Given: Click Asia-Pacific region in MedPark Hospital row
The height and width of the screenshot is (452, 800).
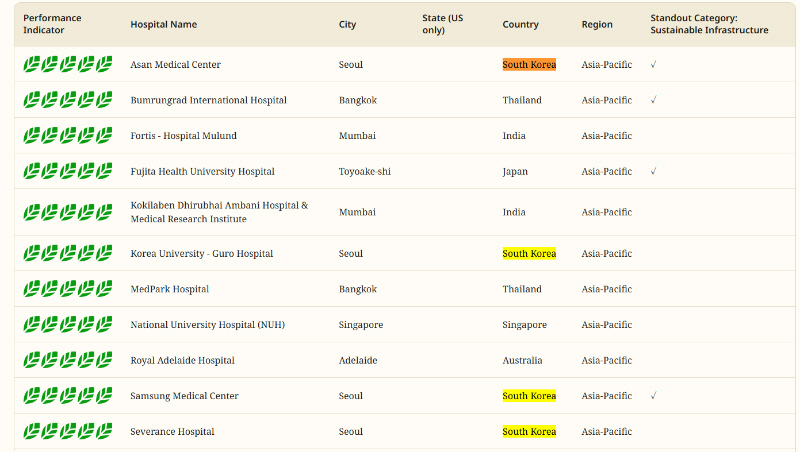Looking at the screenshot, I should click(607, 289).
